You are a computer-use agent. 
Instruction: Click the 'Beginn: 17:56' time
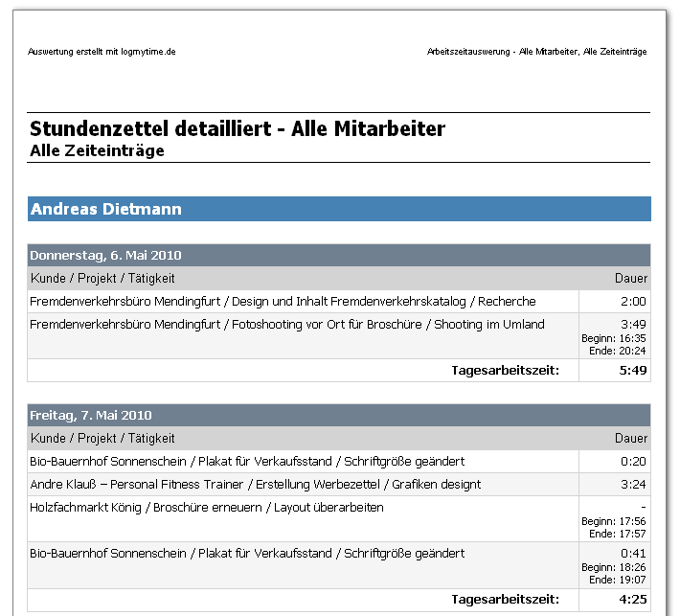click(x=614, y=521)
